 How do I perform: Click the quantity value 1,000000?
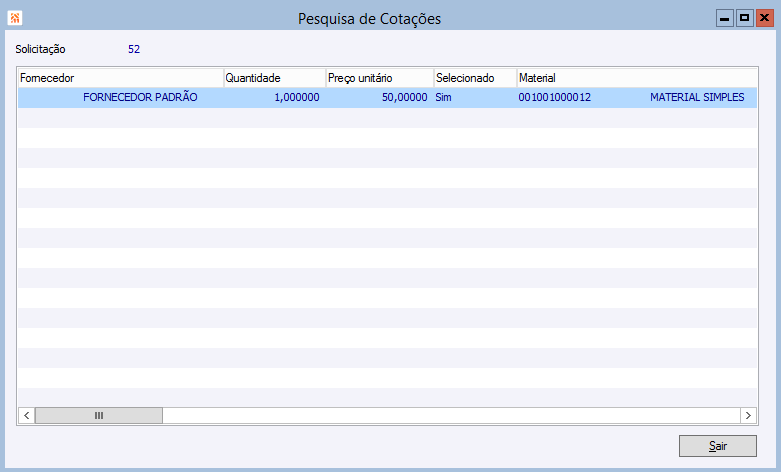click(297, 98)
